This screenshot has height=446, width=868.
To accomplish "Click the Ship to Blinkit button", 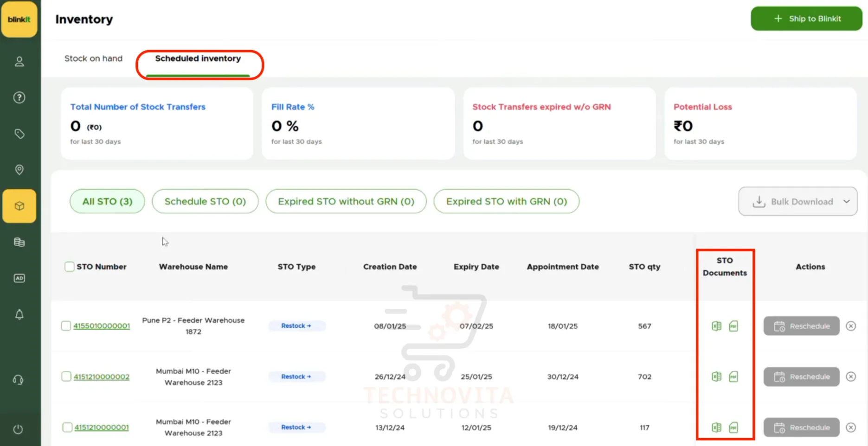I will click(806, 19).
